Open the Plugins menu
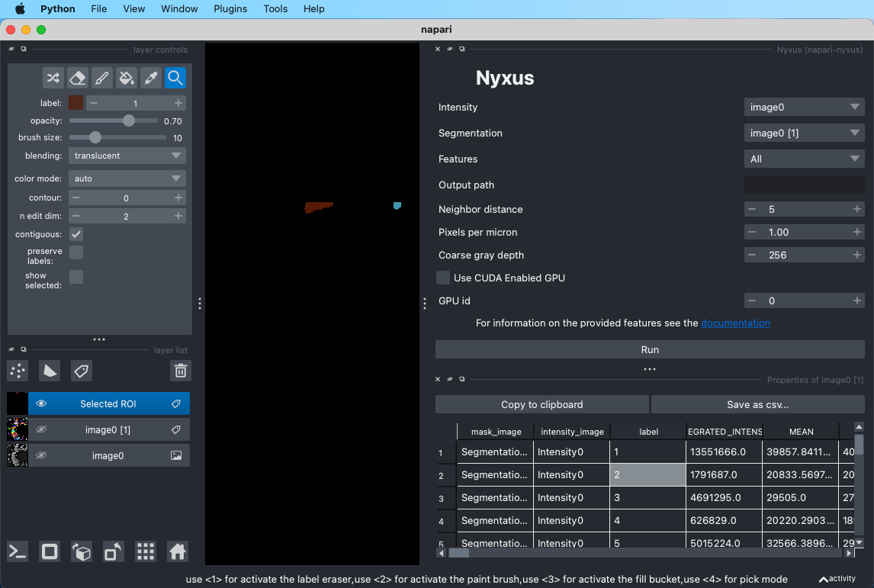 (x=230, y=9)
